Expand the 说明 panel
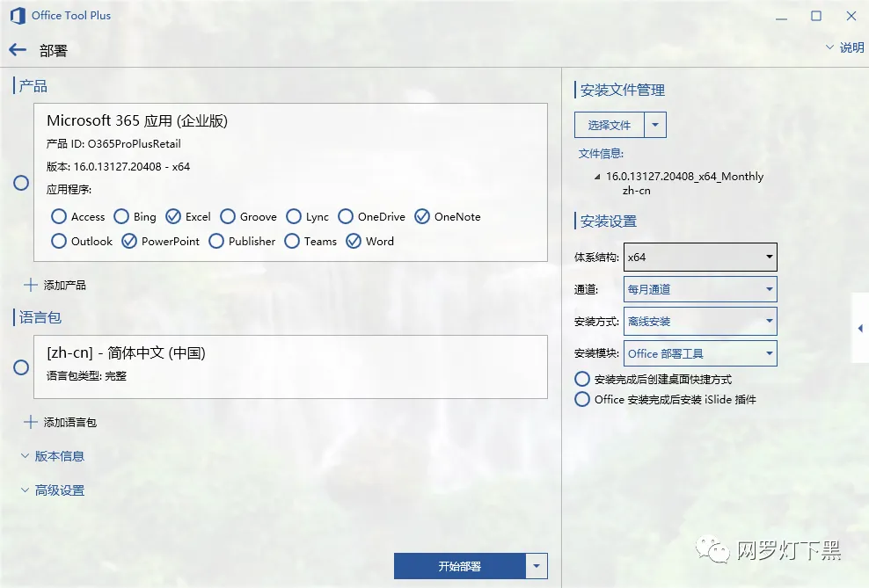 click(844, 47)
